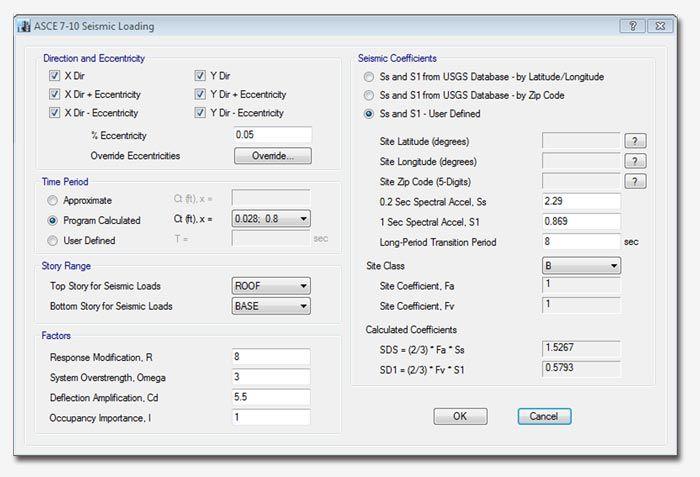Viewport: 700px width, 477px height.
Task: Click the 0.2 Sec Spectral Accel Ss field
Action: click(x=581, y=201)
